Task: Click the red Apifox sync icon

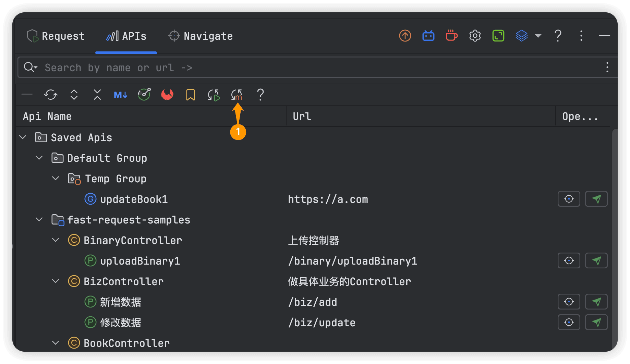Action: pyautogui.click(x=167, y=95)
